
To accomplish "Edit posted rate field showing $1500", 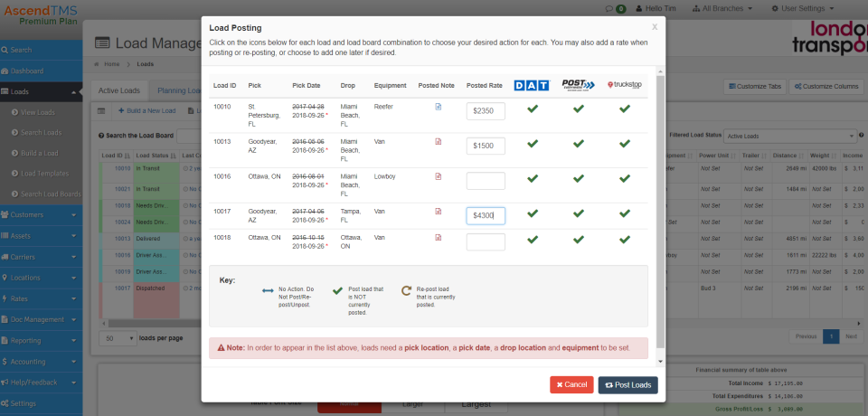I will (x=486, y=146).
